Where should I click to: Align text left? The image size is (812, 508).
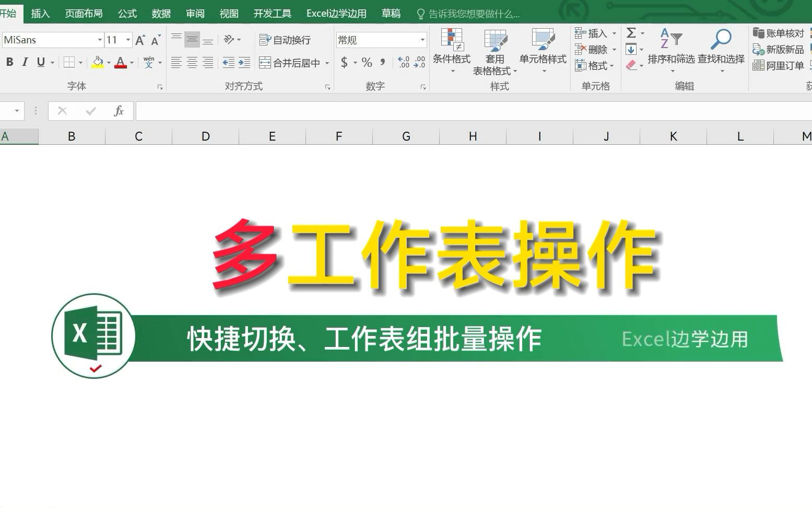coord(176,63)
